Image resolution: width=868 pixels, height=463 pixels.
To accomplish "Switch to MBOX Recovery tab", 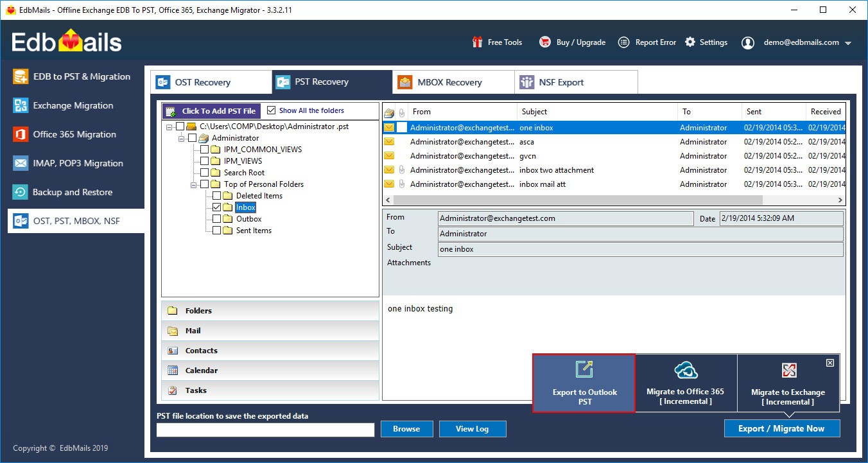I will tap(453, 82).
